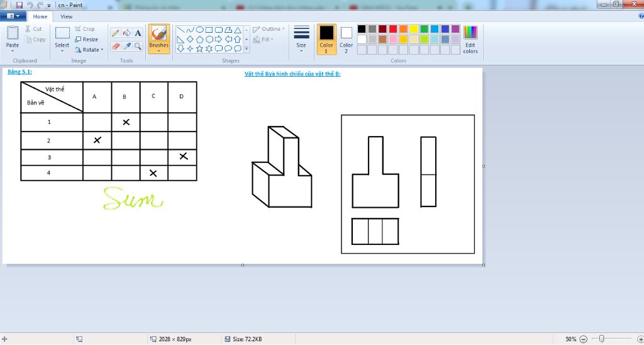The height and width of the screenshot is (345, 644).
Task: Choose the Up arrow shape
Action: pyautogui.click(x=237, y=40)
